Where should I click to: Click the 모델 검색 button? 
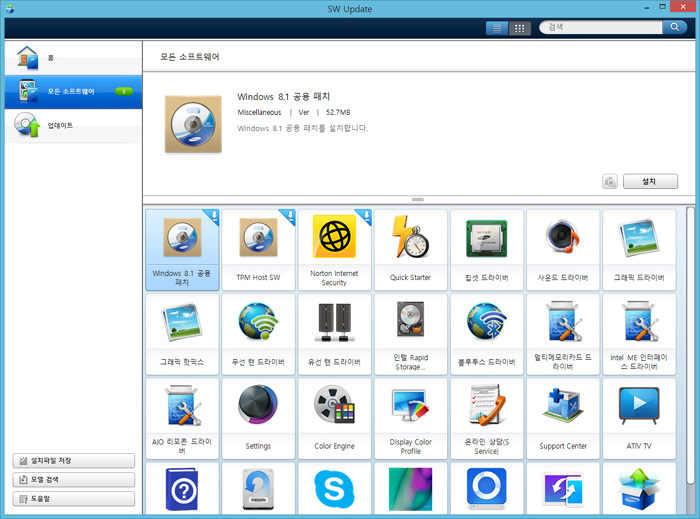74,480
